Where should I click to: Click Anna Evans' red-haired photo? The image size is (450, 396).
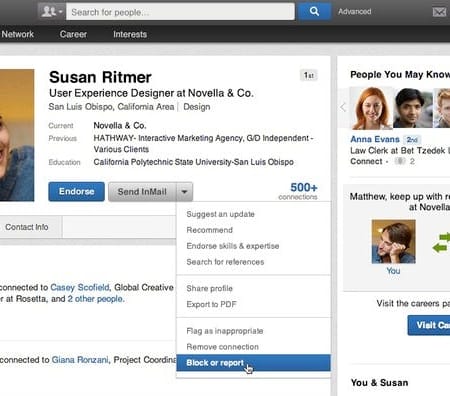[x=372, y=108]
